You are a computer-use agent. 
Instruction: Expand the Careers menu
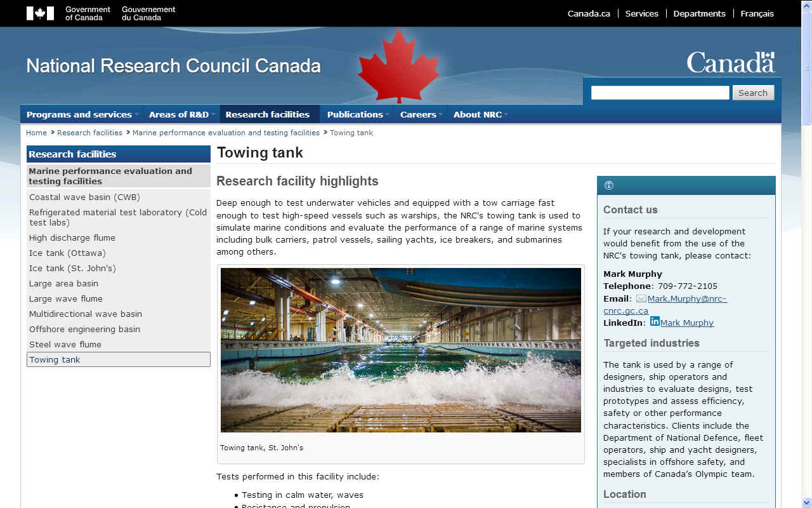click(x=421, y=114)
